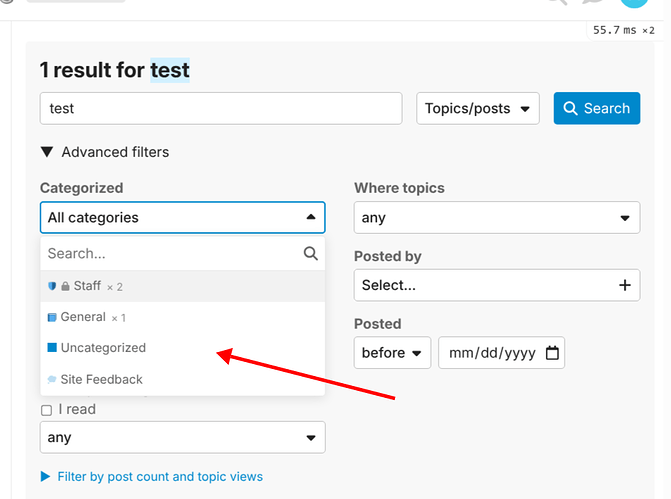Select the Staff category option
The image size is (671, 499).
coord(183,286)
